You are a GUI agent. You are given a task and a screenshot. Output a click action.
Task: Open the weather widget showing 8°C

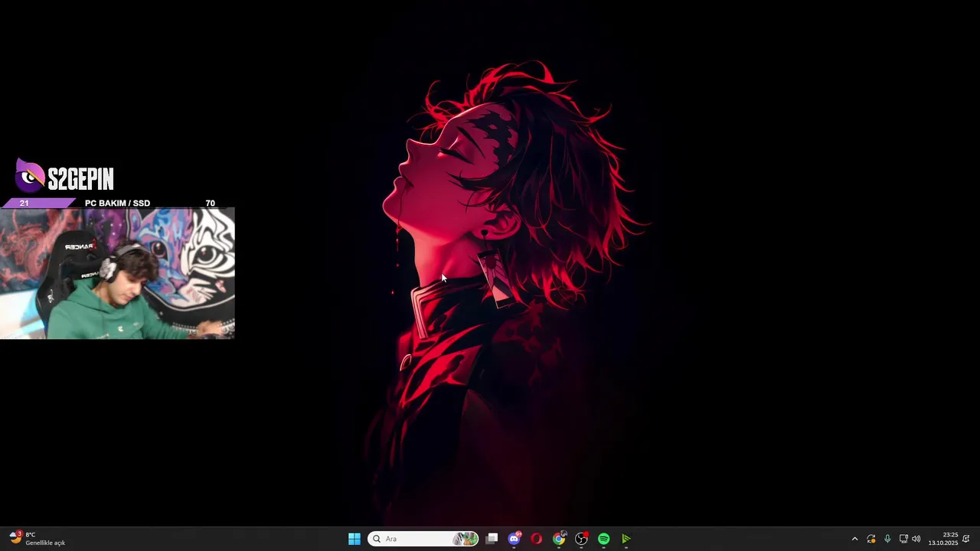click(x=37, y=539)
